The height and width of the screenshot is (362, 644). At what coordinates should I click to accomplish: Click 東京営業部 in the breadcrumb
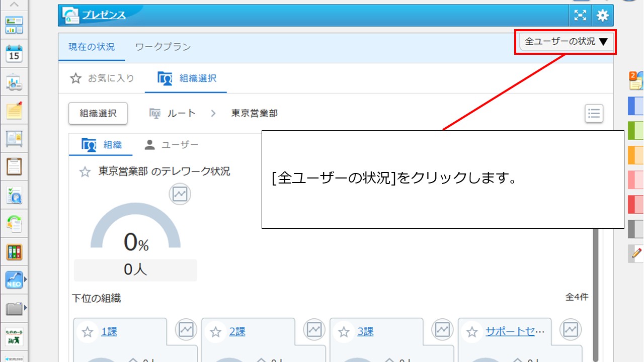pos(254,113)
